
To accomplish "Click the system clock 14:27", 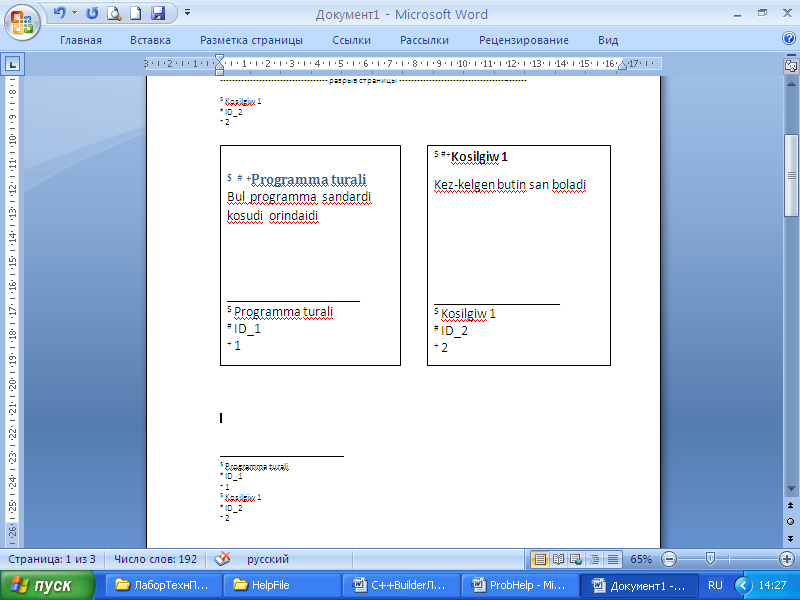I will tap(772, 585).
